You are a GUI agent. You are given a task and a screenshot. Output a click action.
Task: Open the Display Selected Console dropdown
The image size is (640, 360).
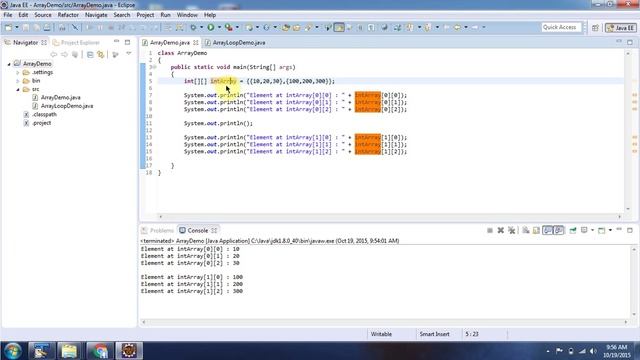(x=592, y=230)
